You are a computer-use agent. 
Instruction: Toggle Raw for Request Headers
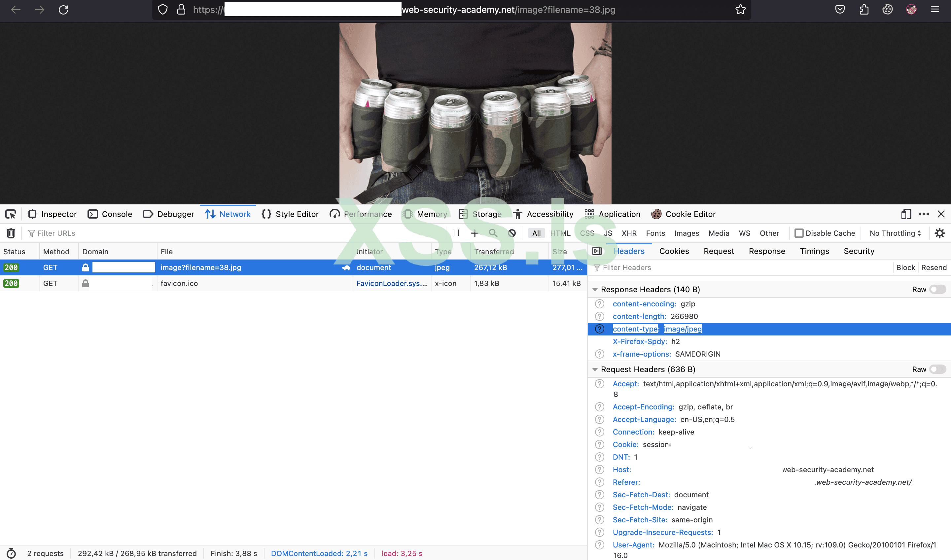[937, 369]
